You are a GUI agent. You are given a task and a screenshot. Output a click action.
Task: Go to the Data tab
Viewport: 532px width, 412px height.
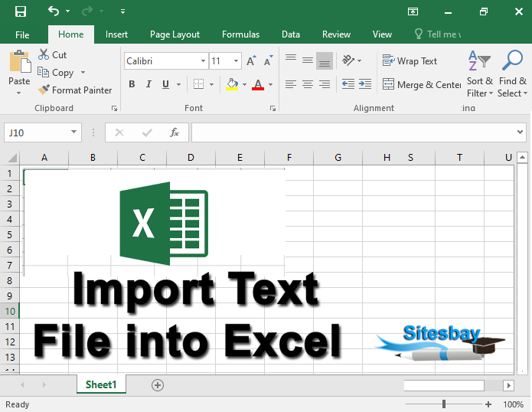click(291, 34)
